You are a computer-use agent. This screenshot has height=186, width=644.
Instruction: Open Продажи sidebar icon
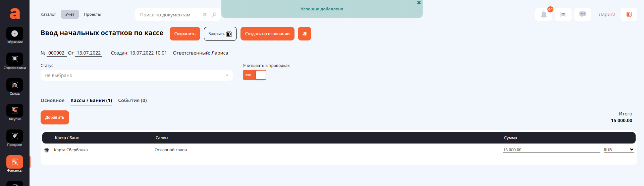tap(15, 136)
